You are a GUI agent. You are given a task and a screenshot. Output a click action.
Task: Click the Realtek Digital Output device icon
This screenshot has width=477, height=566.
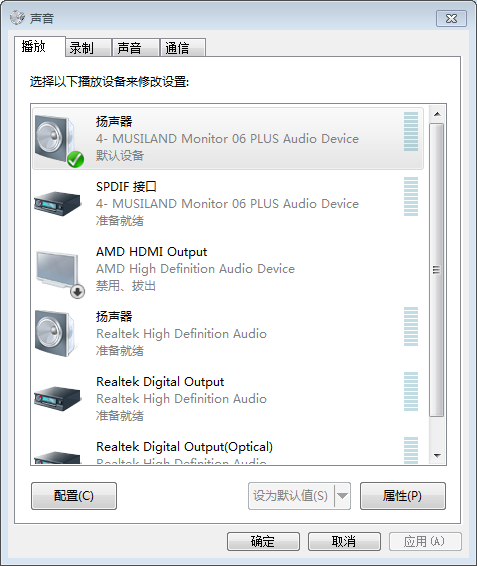pos(58,399)
